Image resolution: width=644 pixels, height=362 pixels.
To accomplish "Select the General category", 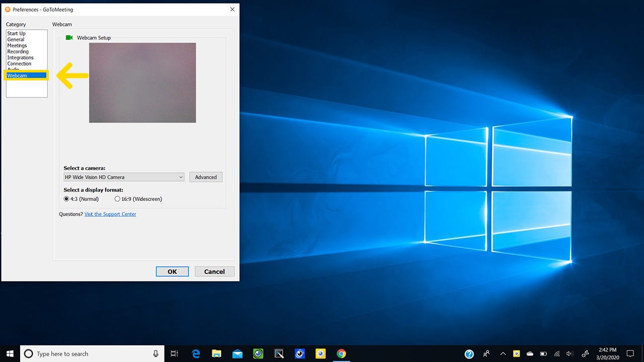I will click(x=16, y=40).
